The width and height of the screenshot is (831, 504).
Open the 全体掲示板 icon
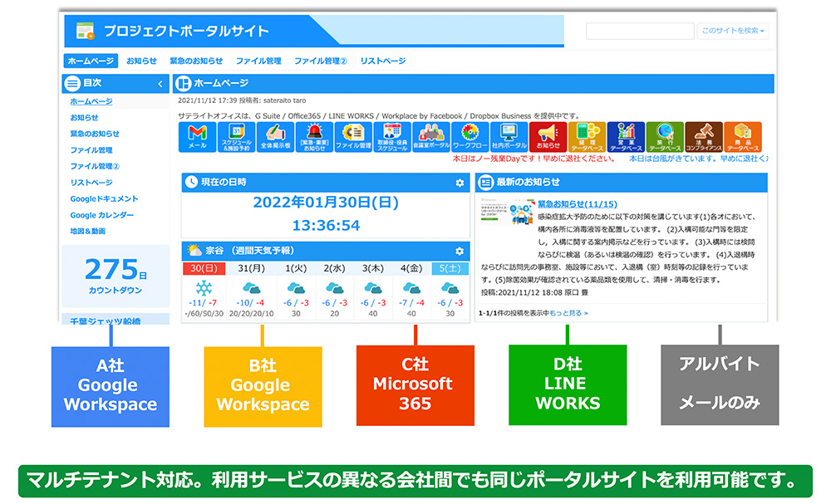coord(275,137)
